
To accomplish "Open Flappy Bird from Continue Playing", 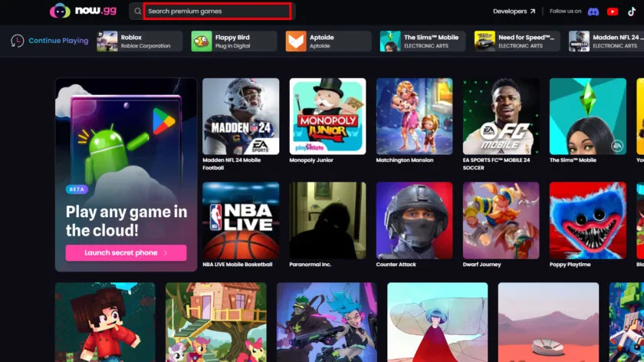I will coord(234,41).
